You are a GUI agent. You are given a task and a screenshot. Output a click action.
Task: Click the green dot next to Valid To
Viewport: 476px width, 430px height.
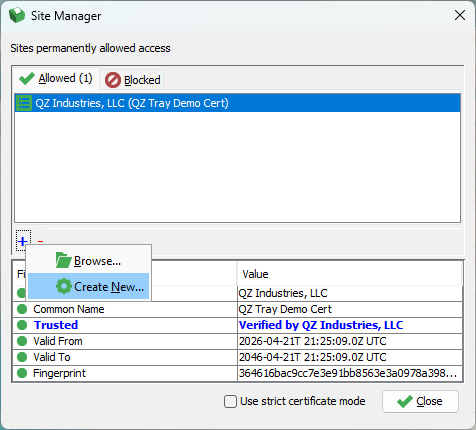22,357
